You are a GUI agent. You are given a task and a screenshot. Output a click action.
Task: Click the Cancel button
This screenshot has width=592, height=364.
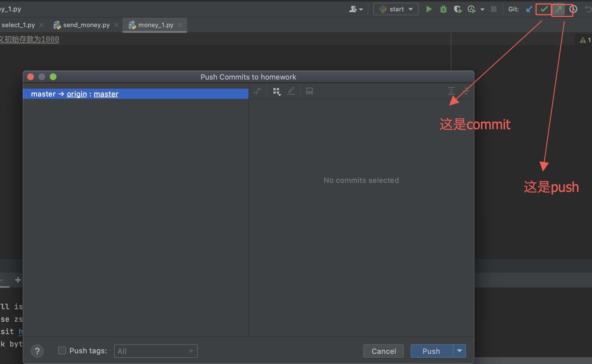[383, 351]
